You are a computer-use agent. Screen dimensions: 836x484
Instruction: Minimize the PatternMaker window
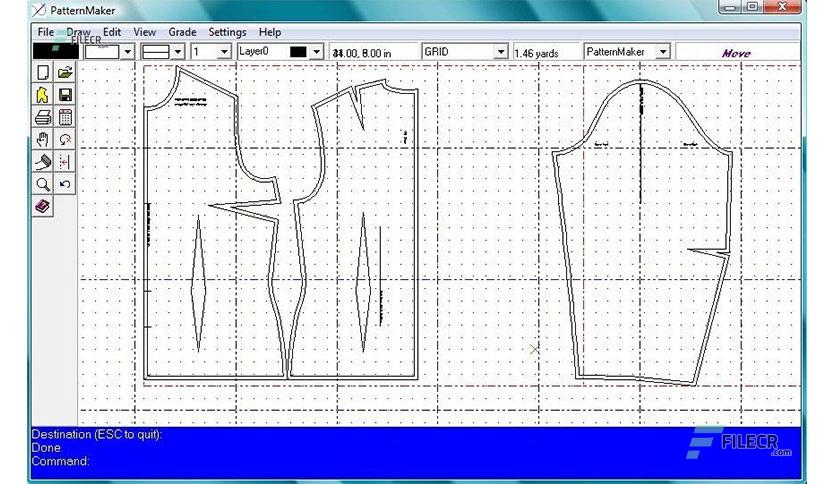[730, 7]
